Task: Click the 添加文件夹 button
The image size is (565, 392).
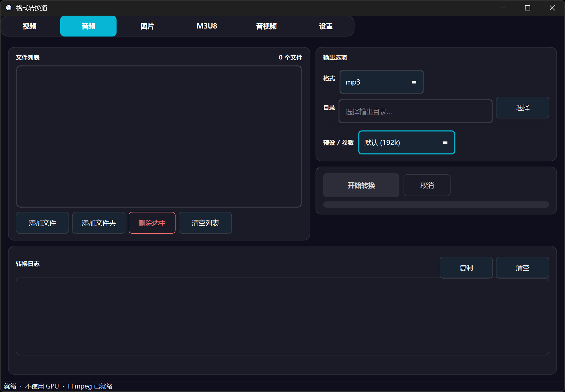Action: (99, 223)
